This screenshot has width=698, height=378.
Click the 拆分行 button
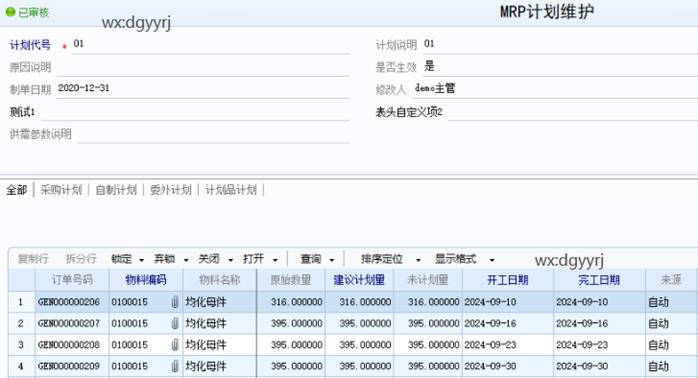pyautogui.click(x=81, y=259)
